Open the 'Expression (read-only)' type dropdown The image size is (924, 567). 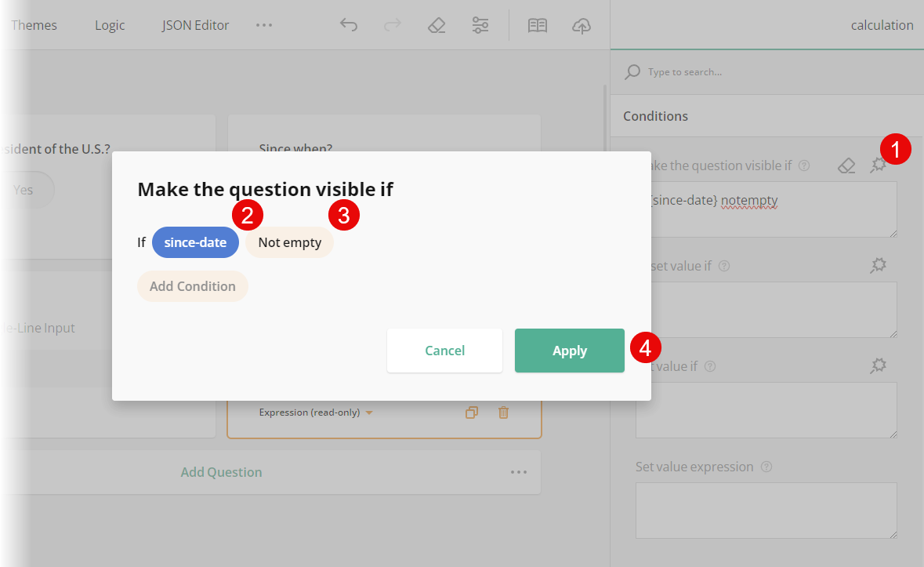314,412
